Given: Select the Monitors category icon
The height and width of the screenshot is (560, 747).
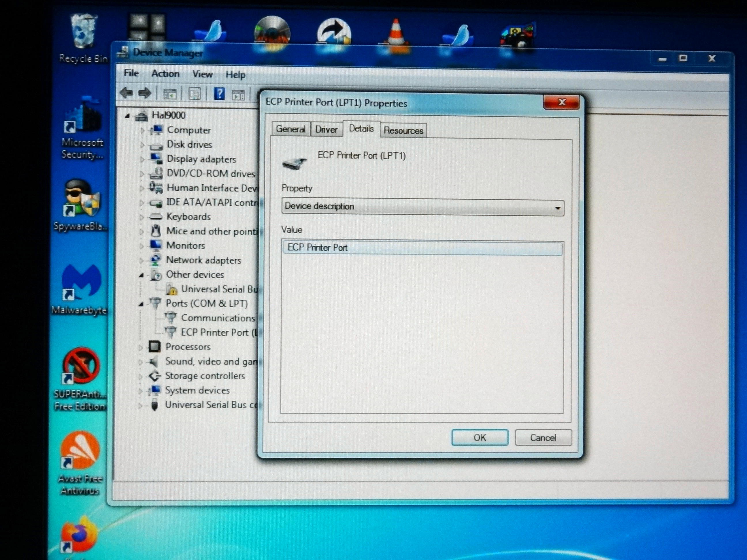Looking at the screenshot, I should click(x=156, y=245).
